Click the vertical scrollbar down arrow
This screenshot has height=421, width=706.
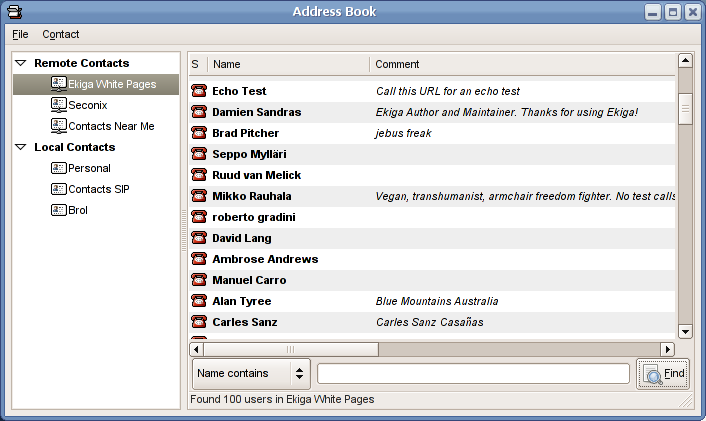685,331
